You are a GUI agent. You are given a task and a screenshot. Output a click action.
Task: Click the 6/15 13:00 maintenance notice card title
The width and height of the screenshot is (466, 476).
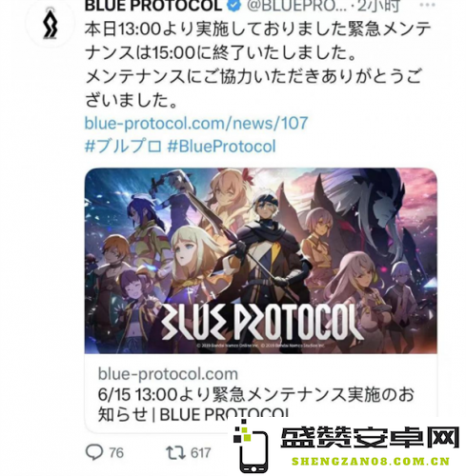(x=255, y=405)
